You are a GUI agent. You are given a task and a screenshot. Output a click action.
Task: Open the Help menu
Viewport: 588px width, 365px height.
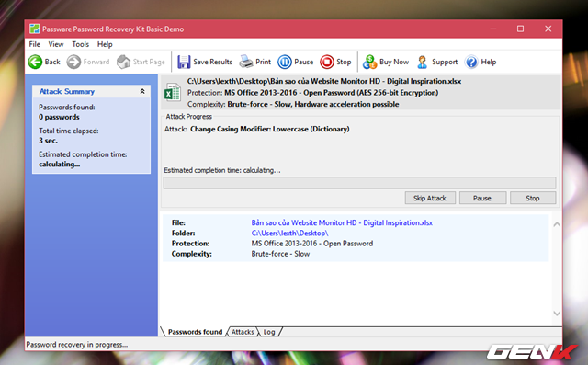pyautogui.click(x=105, y=44)
